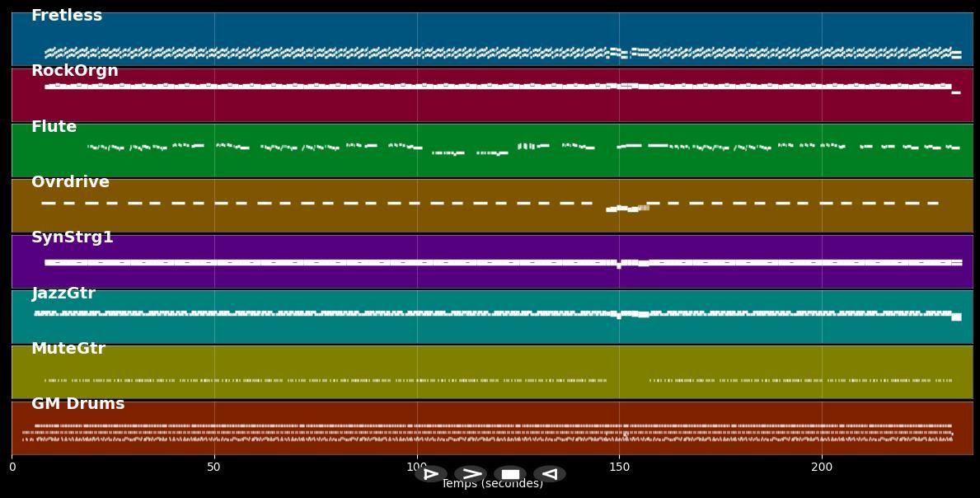Click the 150 seconds timeline mark
Screen dimensions: 980x498
620,467
